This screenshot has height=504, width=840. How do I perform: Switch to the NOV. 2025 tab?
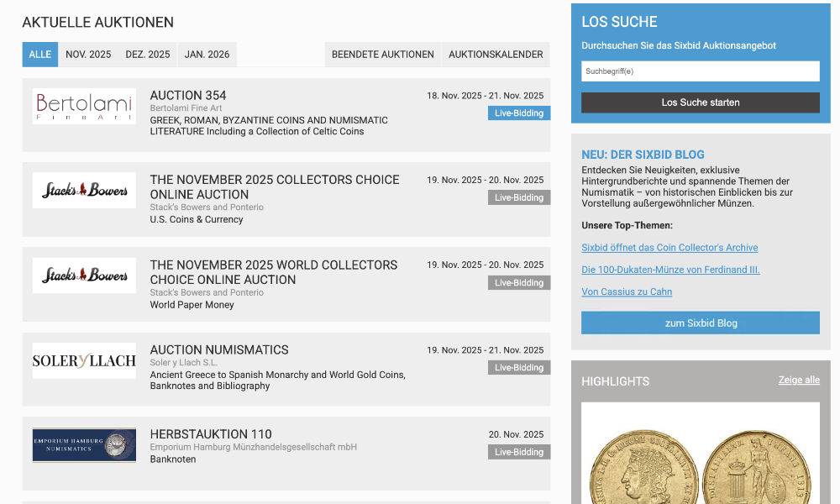point(88,55)
